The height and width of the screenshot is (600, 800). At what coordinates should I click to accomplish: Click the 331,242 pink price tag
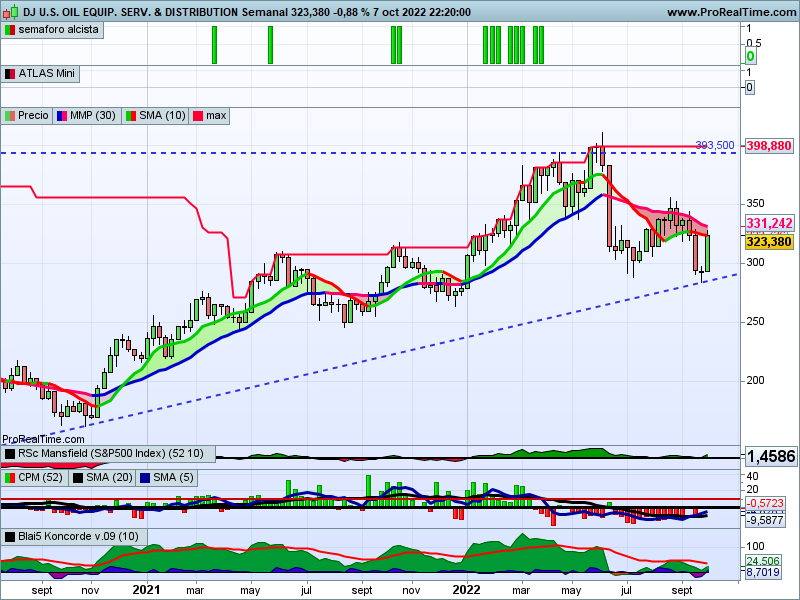point(769,223)
